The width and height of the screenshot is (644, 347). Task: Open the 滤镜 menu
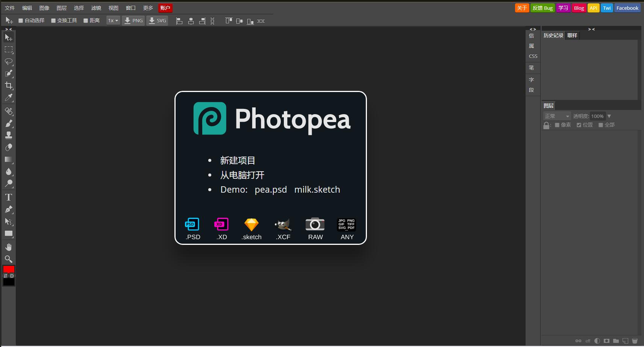(96, 8)
